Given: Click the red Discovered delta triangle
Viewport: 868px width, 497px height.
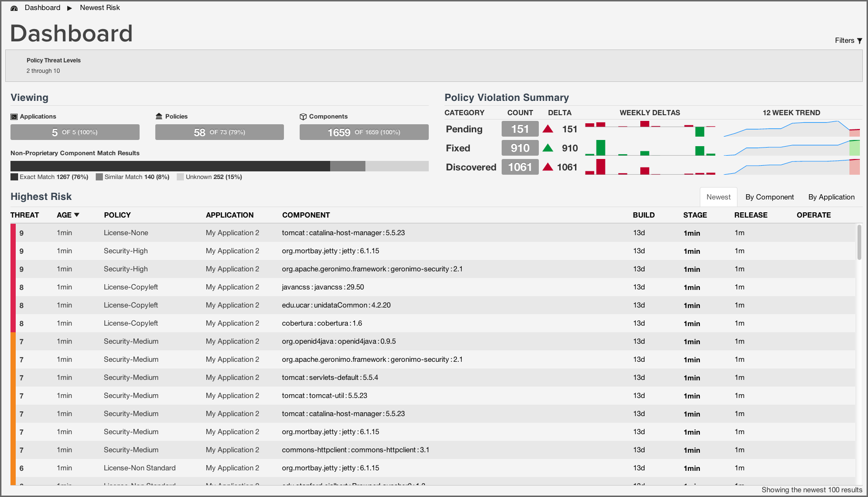Looking at the screenshot, I should tap(548, 167).
